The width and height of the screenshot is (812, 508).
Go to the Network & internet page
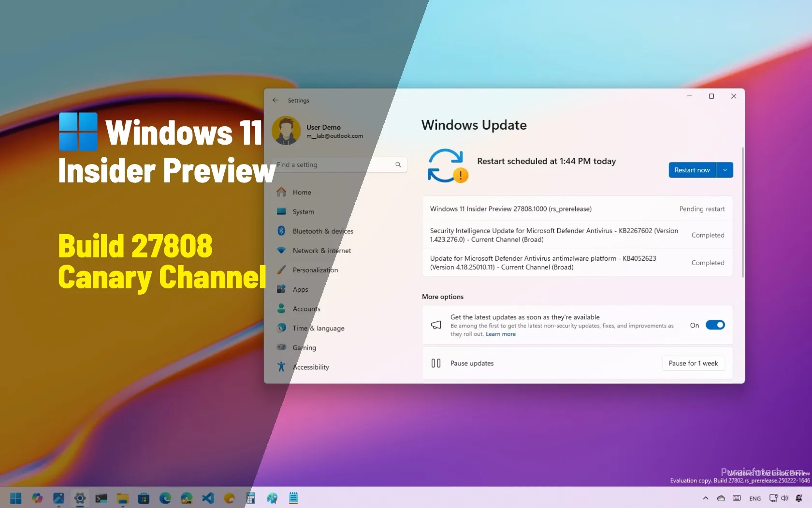[x=321, y=251]
